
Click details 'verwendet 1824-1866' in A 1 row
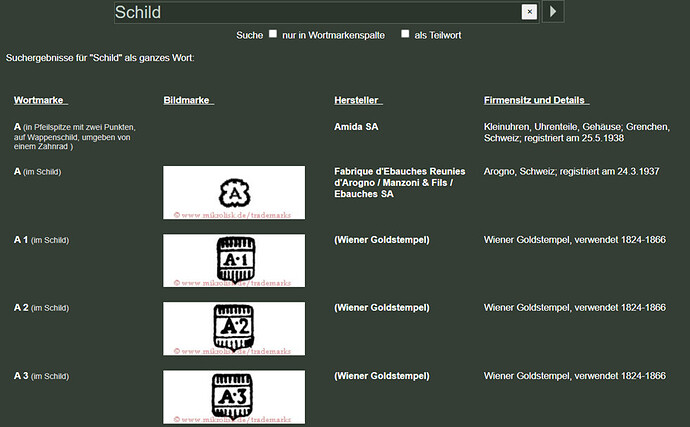(x=620, y=240)
